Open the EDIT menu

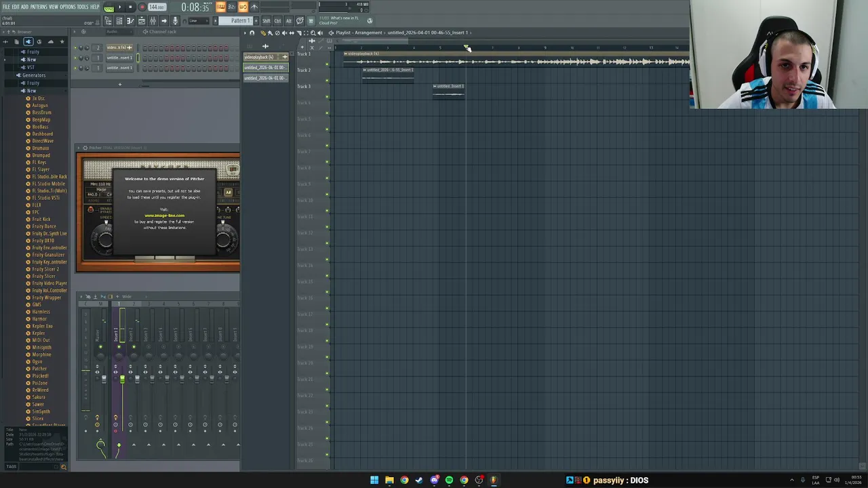point(15,7)
